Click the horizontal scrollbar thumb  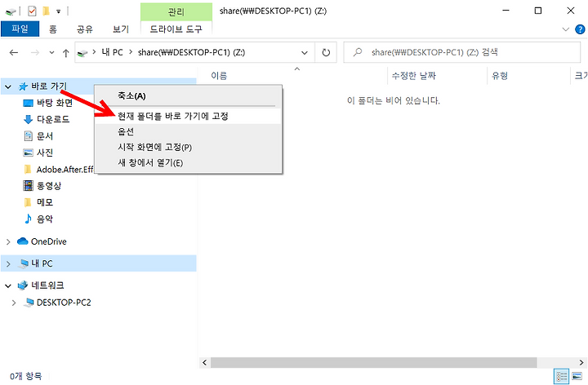373,362
